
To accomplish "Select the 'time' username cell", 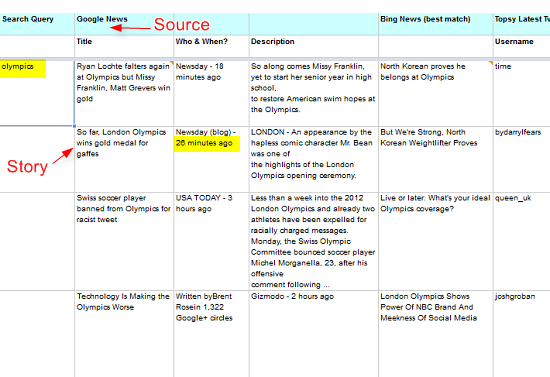I will pyautogui.click(x=522, y=93).
